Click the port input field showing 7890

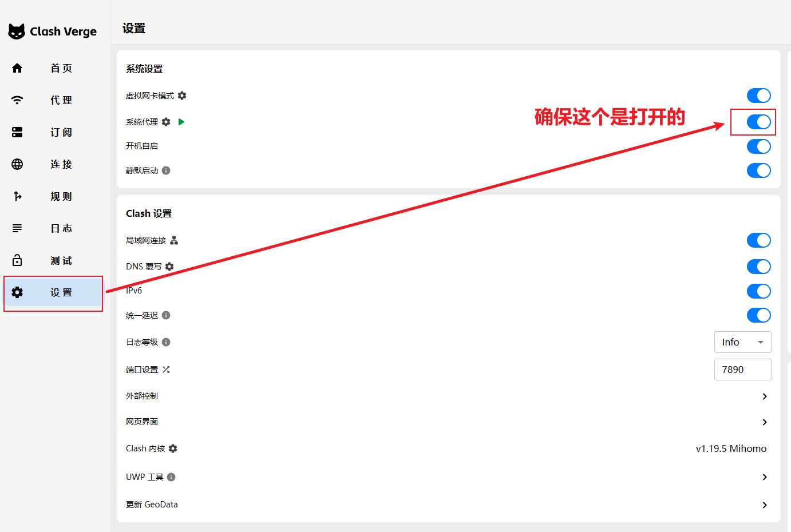click(x=742, y=370)
